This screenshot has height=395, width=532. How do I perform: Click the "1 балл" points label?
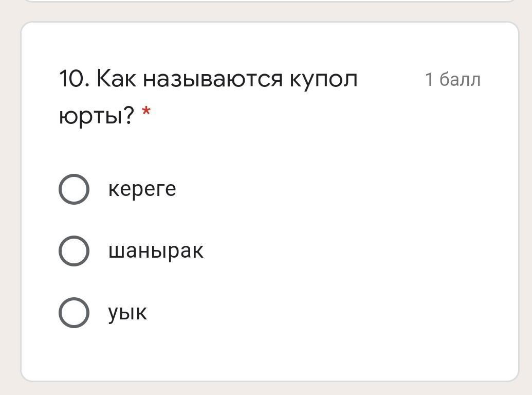[452, 80]
